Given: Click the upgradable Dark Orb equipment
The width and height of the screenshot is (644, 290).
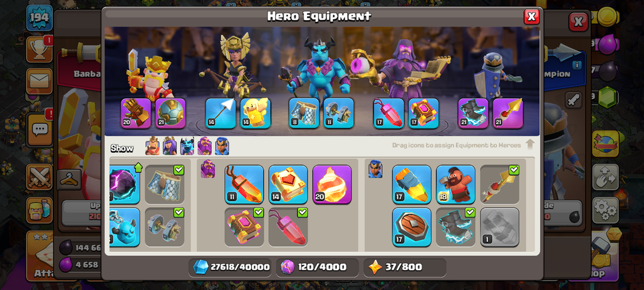Looking at the screenshot, I should [125, 184].
